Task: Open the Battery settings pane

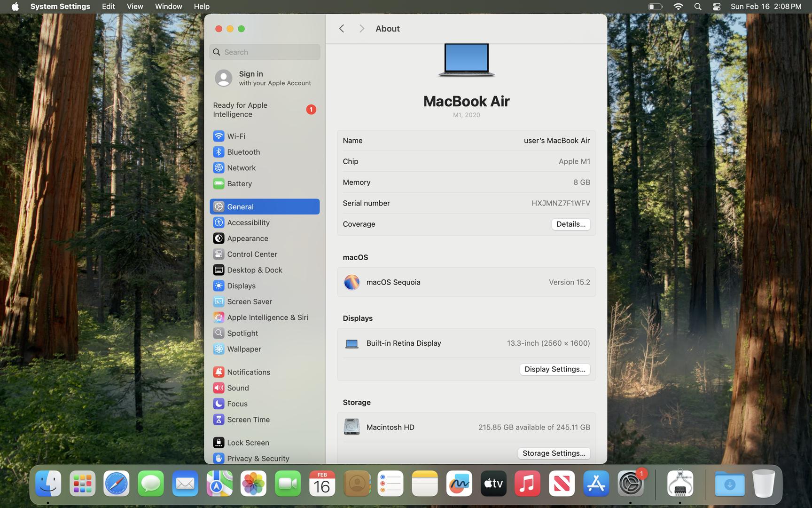Action: (x=239, y=183)
